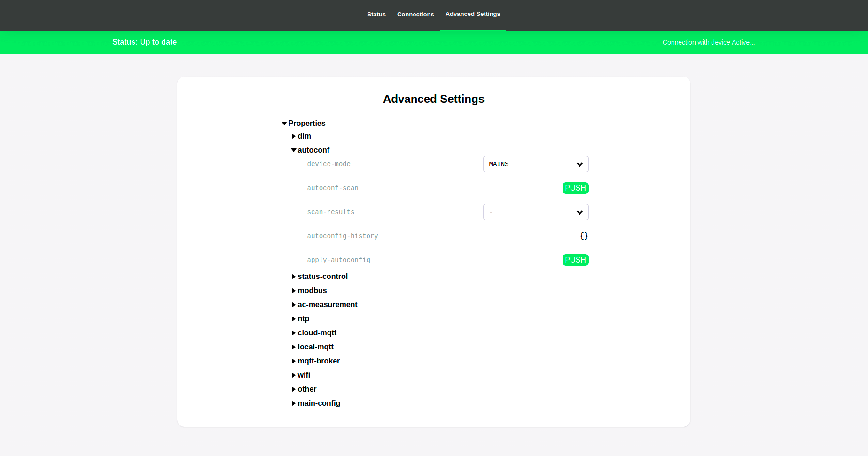Open the device-mode MAINS dropdown
Screen dimensions: 868x456
(536, 164)
